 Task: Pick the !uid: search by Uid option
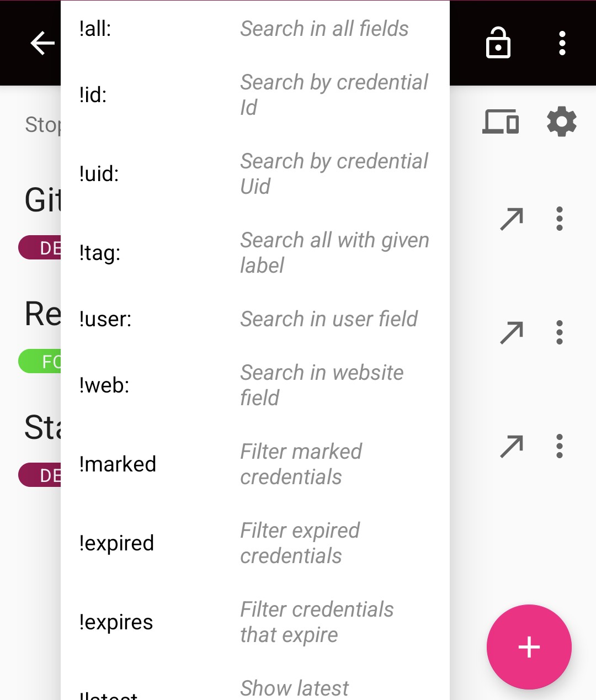tap(254, 174)
